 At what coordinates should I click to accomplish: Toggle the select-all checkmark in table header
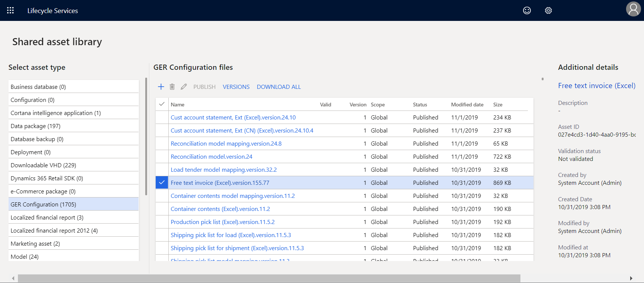(x=162, y=104)
